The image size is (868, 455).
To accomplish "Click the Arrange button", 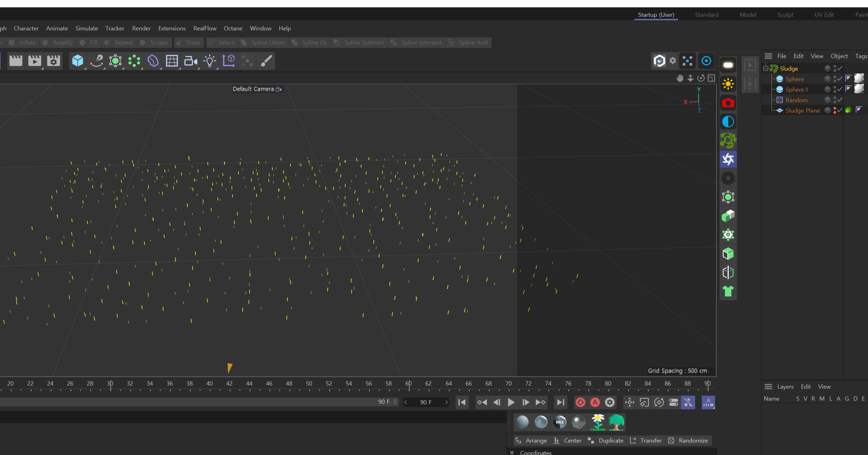I will click(531, 440).
